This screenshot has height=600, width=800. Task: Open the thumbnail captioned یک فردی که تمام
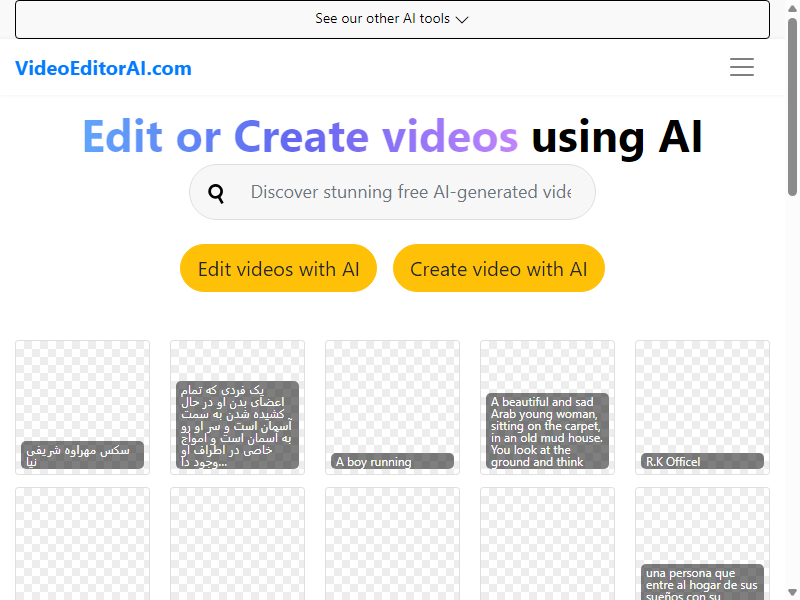click(x=237, y=407)
